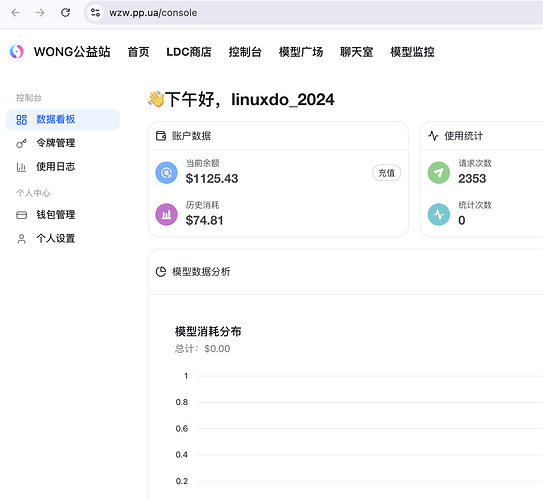Click the 使用统计 card heading
Viewport: 543px width, 500px height.
[x=464, y=136]
